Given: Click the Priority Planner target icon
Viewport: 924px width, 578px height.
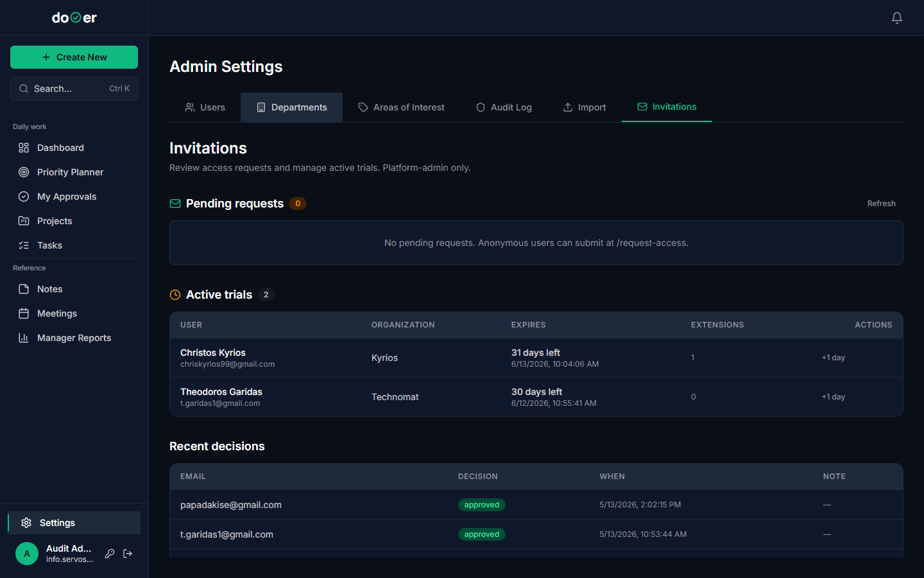Looking at the screenshot, I should pos(24,172).
